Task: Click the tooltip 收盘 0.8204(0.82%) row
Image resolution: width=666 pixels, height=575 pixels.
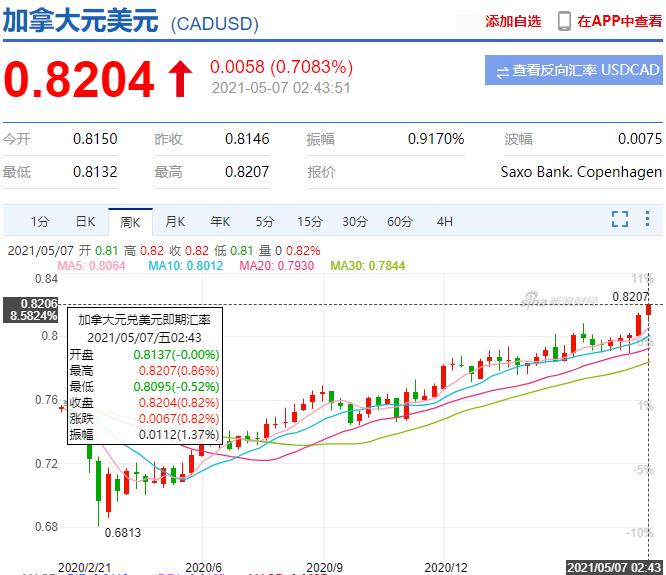Action: (144, 403)
